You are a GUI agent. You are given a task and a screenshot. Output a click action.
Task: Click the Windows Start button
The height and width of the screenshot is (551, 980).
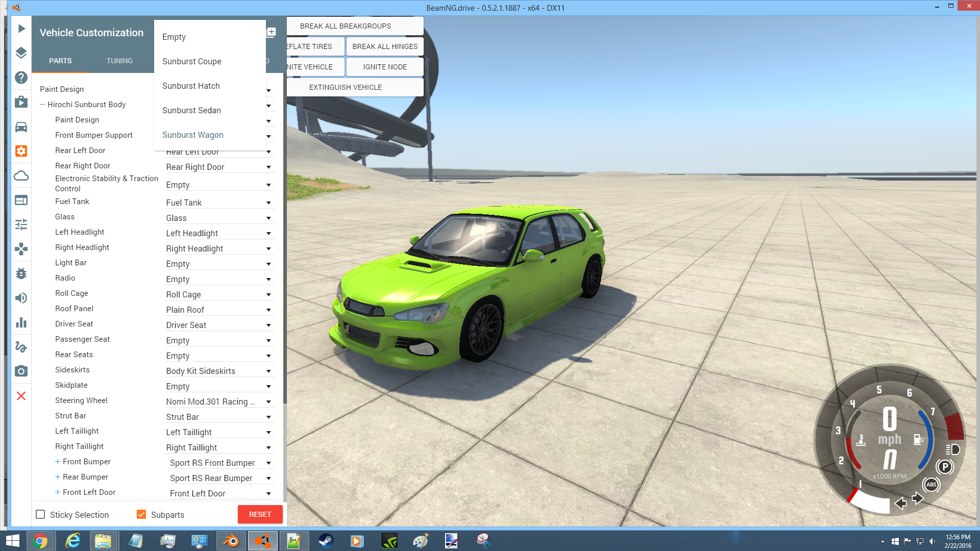click(x=12, y=541)
